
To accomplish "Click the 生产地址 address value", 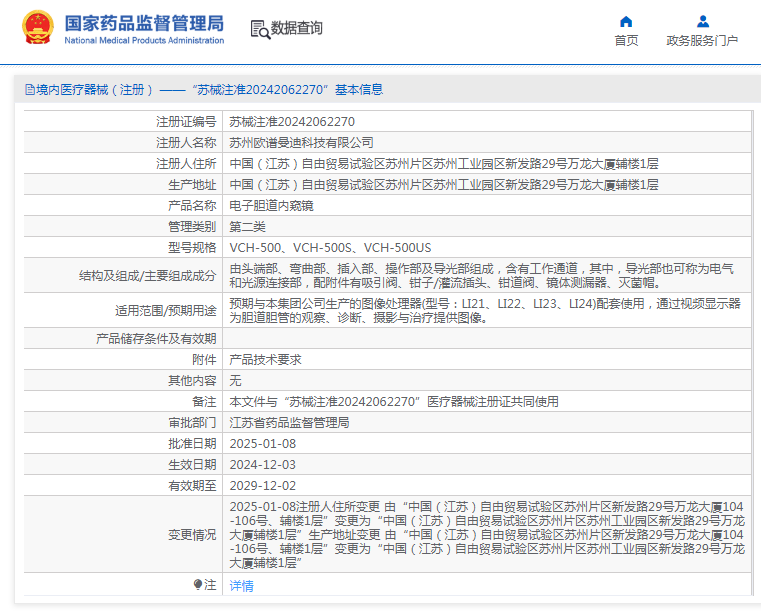I will 444,184.
